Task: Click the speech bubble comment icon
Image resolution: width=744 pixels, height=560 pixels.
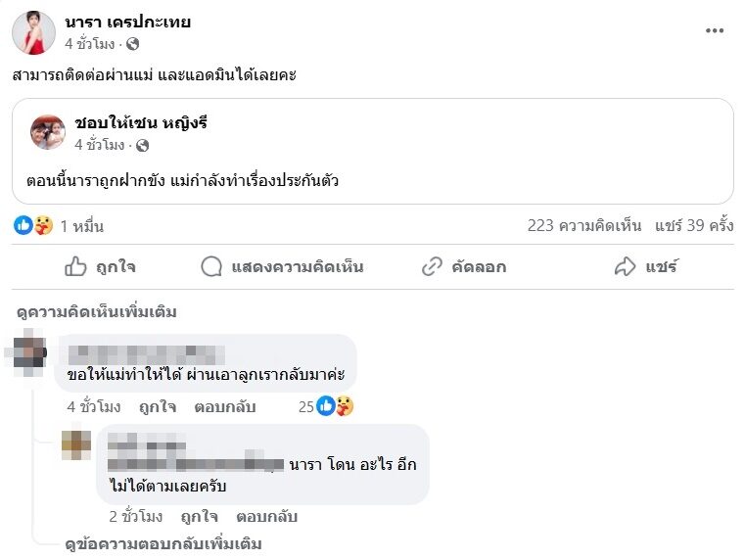Action: point(211,266)
